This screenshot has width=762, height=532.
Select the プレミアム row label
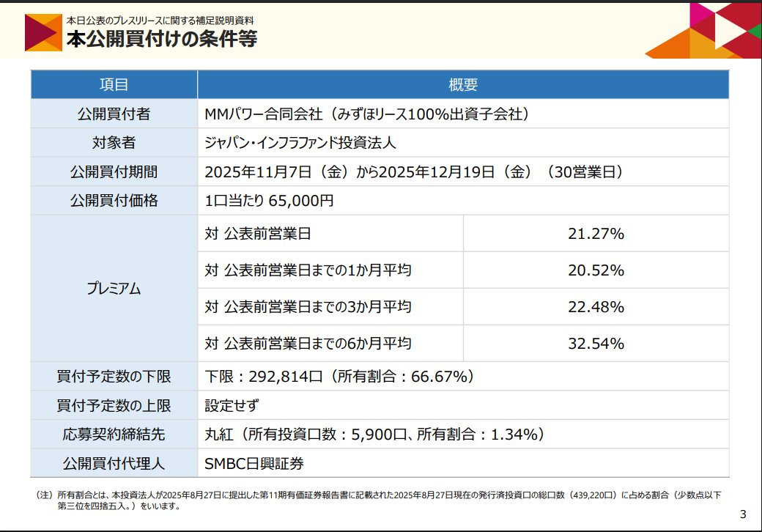(x=114, y=288)
